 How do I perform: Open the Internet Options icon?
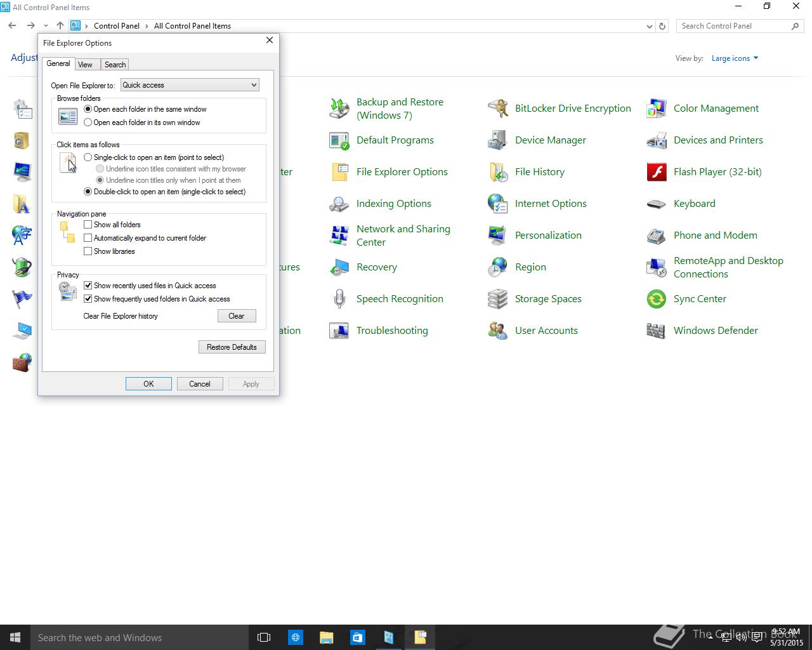[498, 204]
